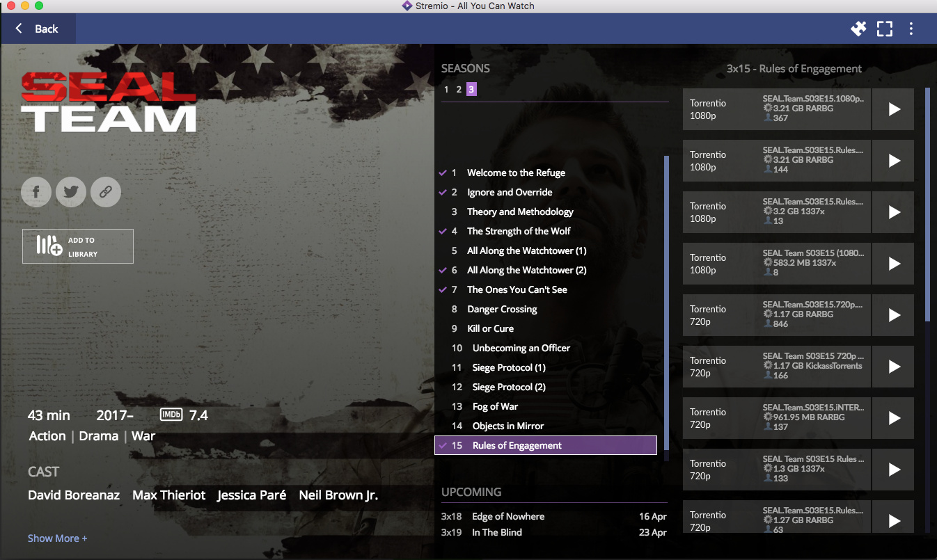Browse the Drama genre
The width and height of the screenshot is (937, 560).
99,436
